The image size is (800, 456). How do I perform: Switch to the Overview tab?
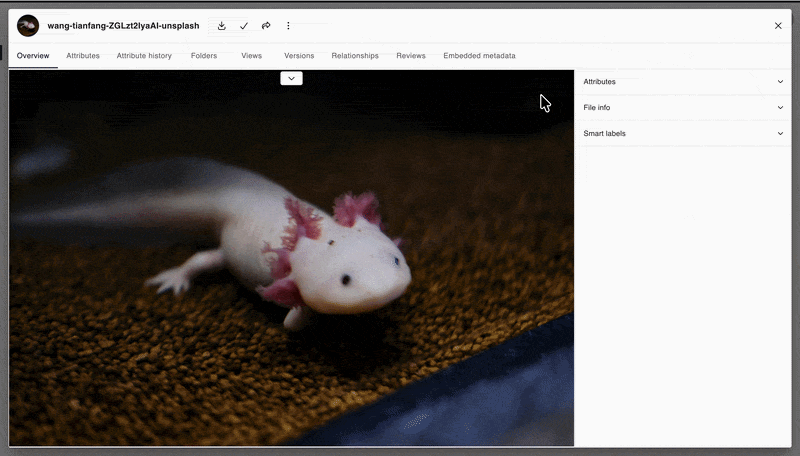click(x=33, y=56)
